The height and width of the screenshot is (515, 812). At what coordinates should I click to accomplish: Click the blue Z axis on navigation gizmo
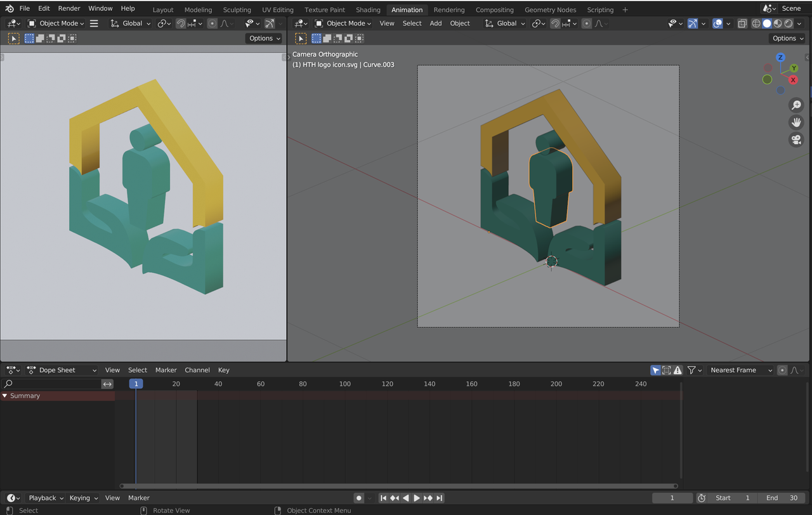pos(780,58)
